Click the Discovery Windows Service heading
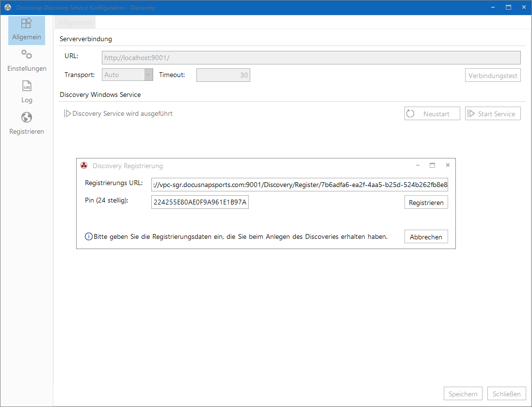Image resolution: width=532 pixels, height=407 pixels. click(x=100, y=94)
